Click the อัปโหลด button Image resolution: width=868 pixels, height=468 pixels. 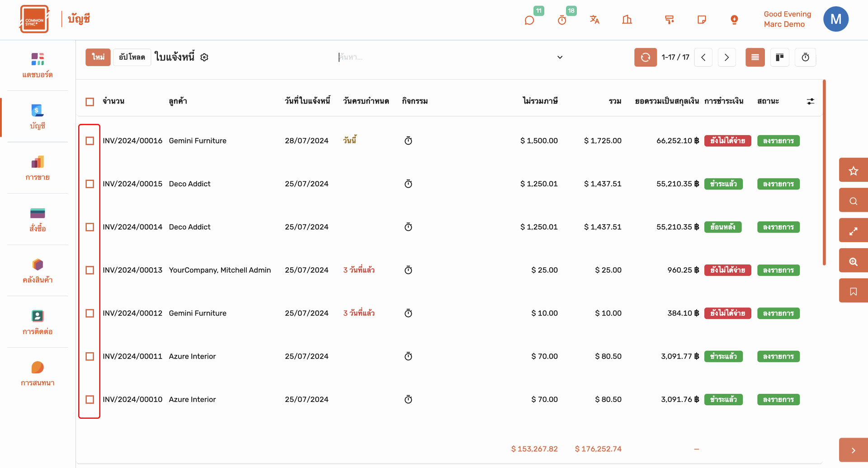click(132, 57)
